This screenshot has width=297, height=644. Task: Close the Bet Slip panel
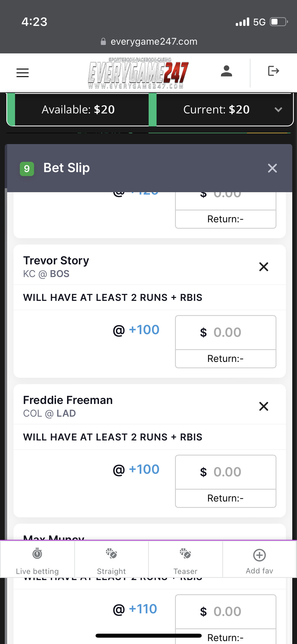[272, 168]
